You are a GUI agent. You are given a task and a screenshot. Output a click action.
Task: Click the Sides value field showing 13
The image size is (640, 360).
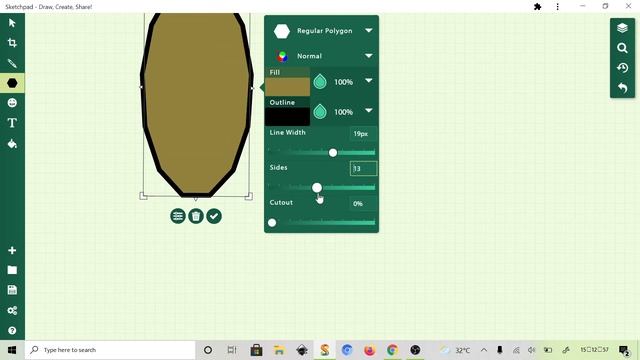coord(363,169)
